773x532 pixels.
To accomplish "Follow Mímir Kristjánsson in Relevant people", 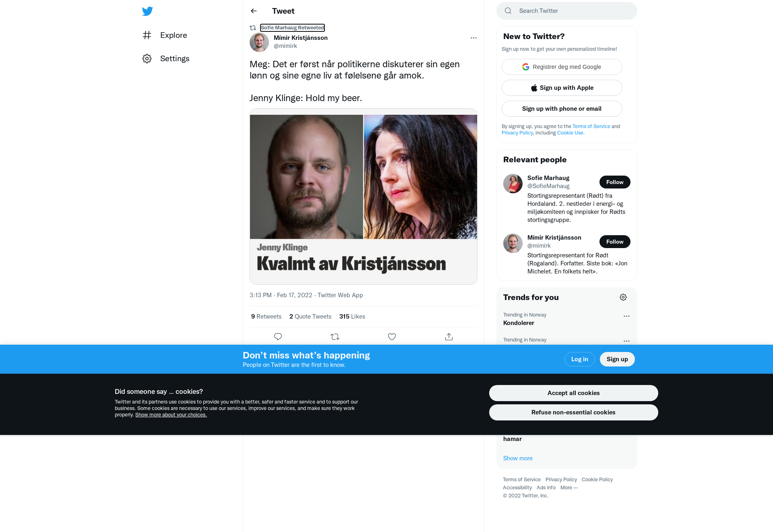I will [615, 242].
